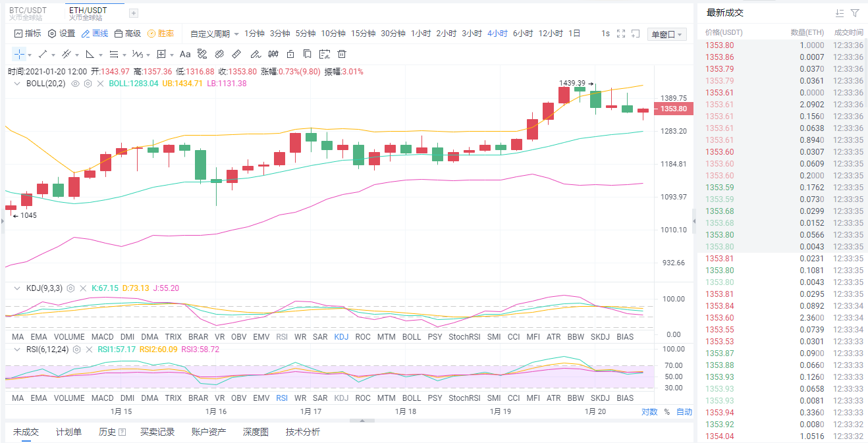Screen dimensions: 868x443
Task: Click the 胜率 button
Action: (x=162, y=34)
